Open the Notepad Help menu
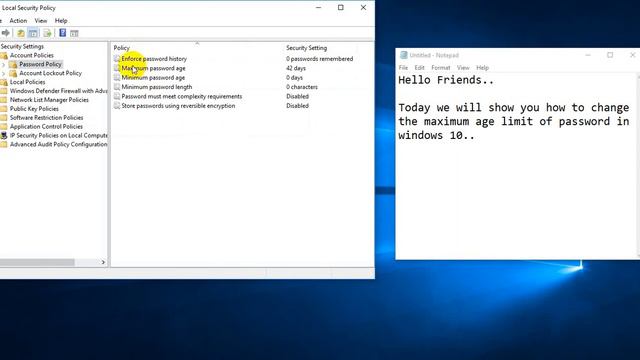The image size is (640, 360). [482, 68]
